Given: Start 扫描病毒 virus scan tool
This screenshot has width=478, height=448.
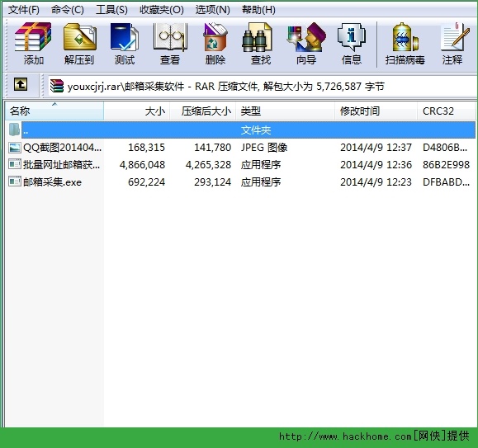Looking at the screenshot, I should tap(405, 44).
